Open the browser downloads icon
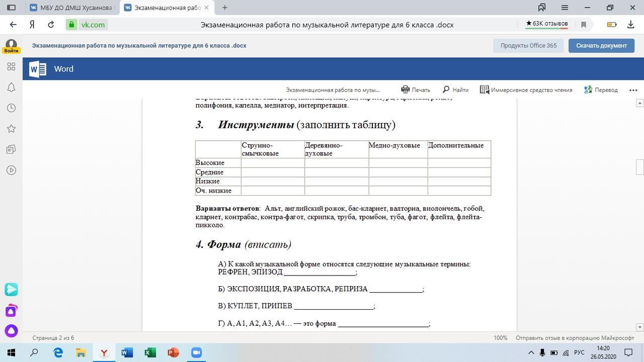The width and height of the screenshot is (644, 362). 630,25
